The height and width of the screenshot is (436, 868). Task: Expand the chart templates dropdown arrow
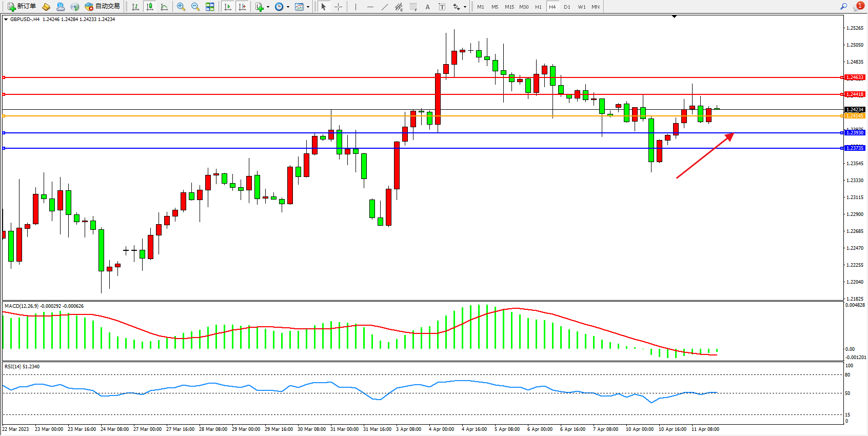(308, 7)
